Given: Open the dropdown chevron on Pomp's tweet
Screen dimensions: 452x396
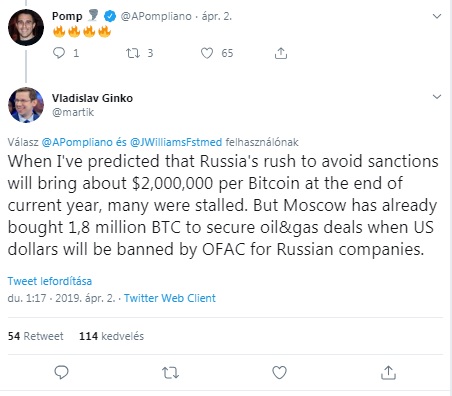Looking at the screenshot, I should click(437, 16).
